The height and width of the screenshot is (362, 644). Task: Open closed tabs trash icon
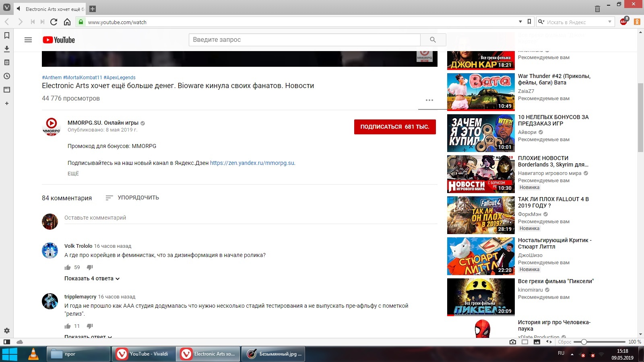[597, 9]
